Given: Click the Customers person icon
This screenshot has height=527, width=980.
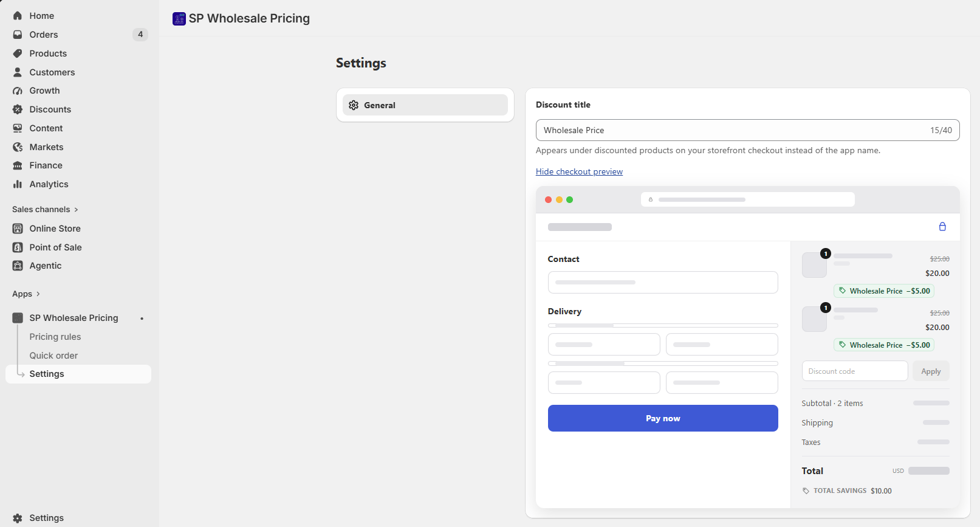Looking at the screenshot, I should pyautogui.click(x=18, y=72).
